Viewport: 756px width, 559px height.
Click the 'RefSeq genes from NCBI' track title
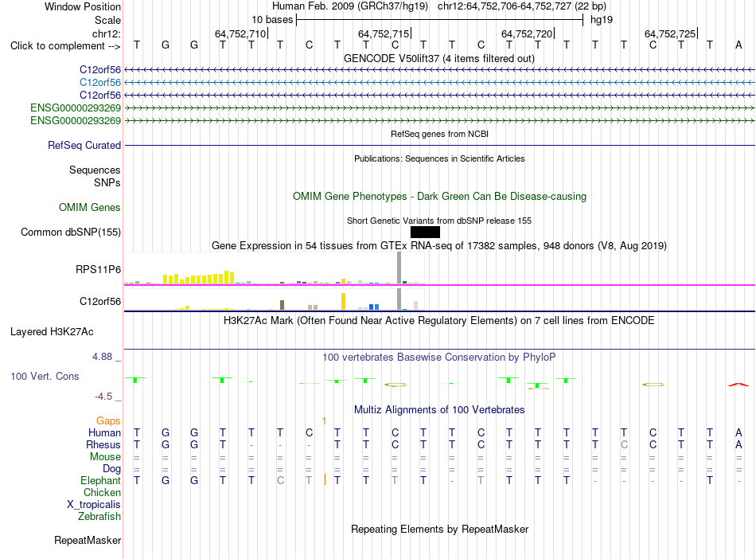coord(439,134)
